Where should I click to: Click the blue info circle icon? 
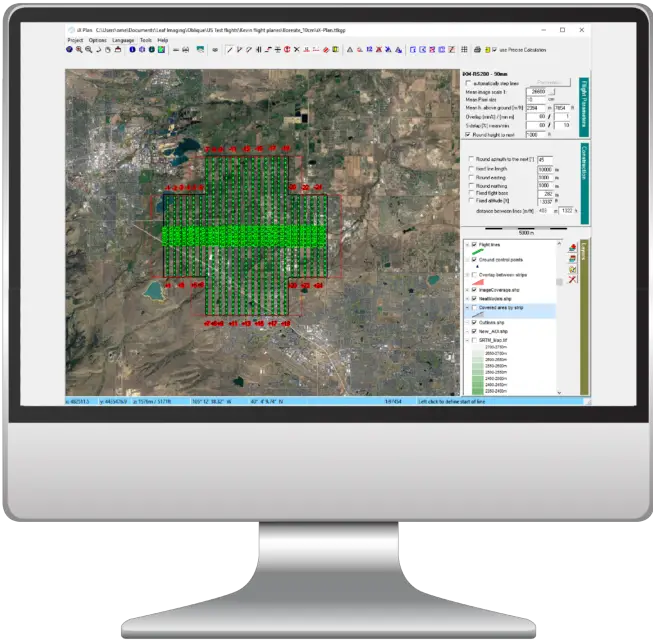[132, 50]
